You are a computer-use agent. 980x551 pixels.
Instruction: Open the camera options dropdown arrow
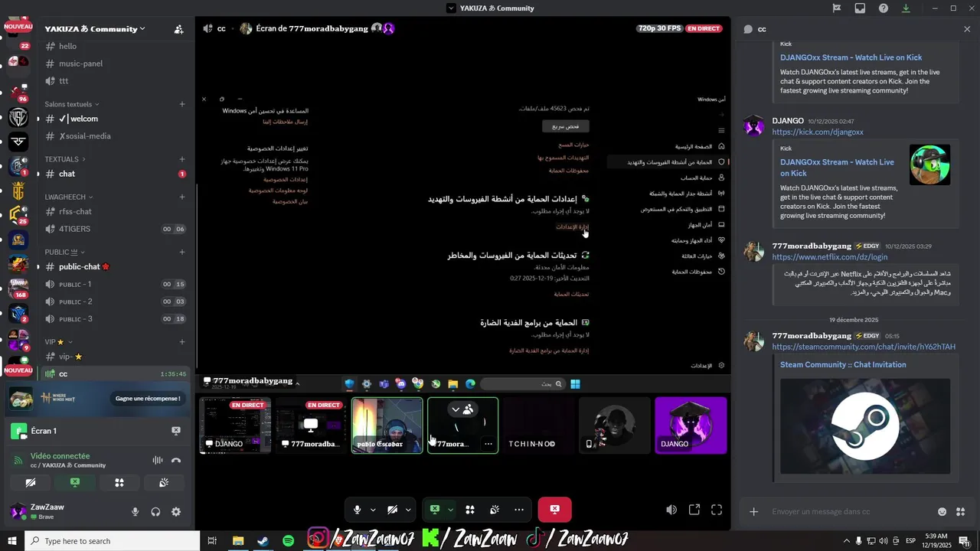coord(408,510)
